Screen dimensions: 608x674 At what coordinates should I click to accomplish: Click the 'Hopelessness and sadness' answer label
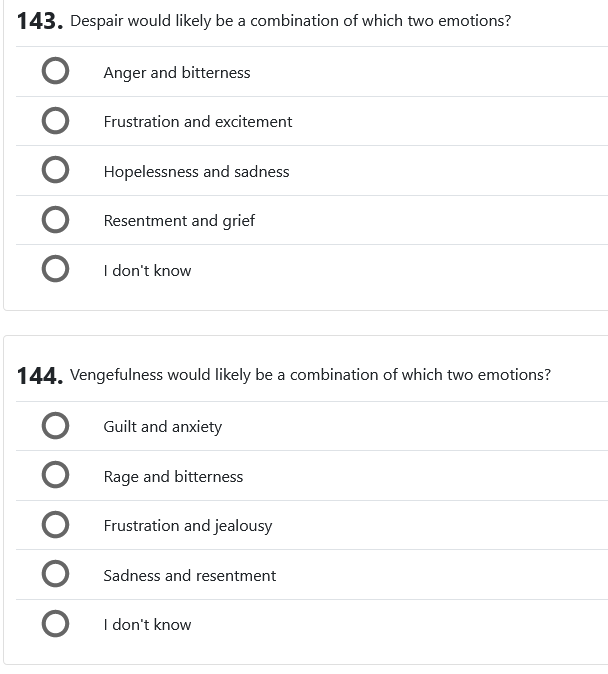(196, 172)
